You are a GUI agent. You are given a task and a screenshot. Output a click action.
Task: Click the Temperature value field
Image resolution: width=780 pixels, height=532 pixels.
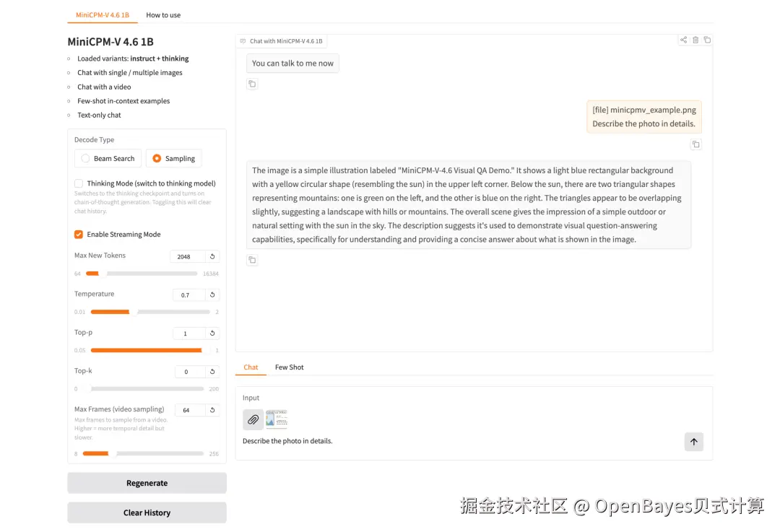[188, 295]
